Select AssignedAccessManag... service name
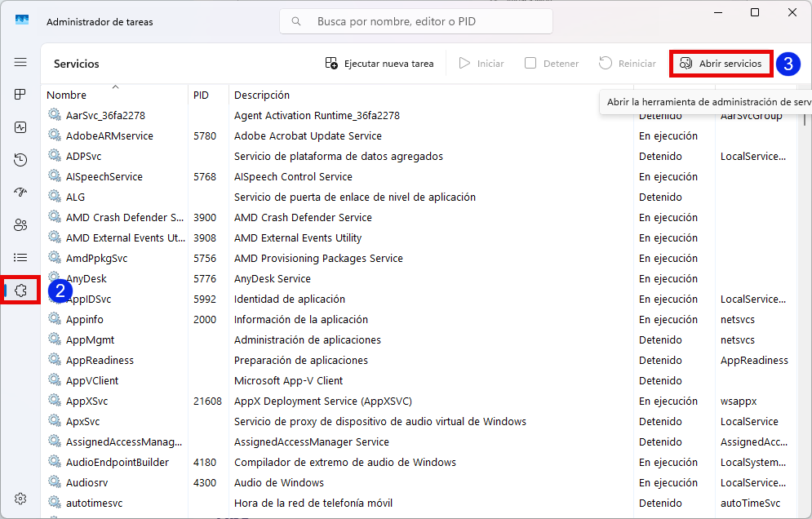The width and height of the screenshot is (812, 519). click(x=124, y=441)
